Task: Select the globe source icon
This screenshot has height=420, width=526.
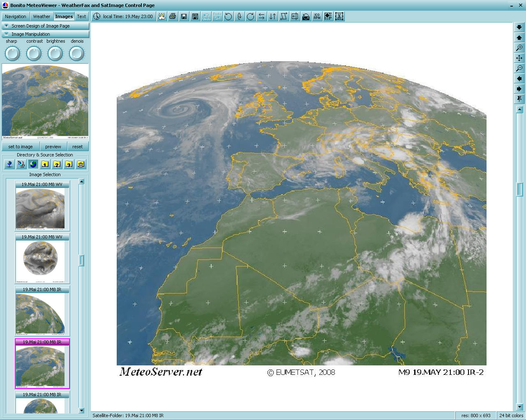Action: (x=33, y=164)
